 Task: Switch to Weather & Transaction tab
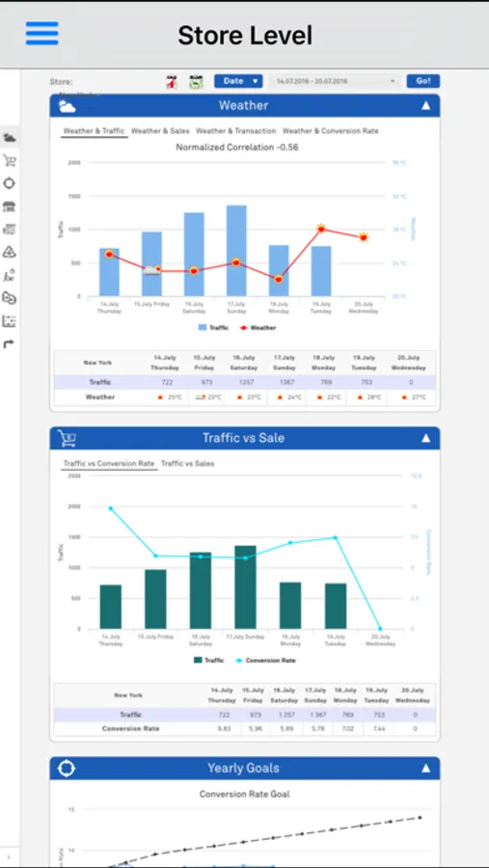pos(236,131)
